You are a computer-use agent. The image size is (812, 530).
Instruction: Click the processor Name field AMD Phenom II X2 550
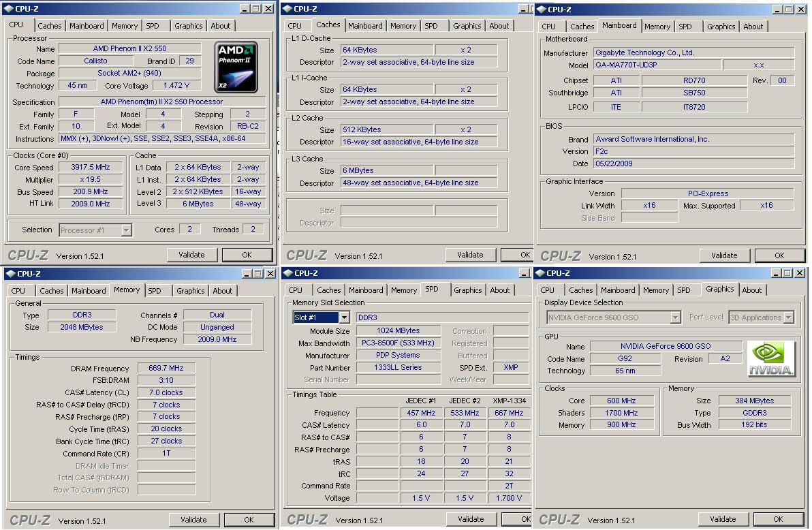129,48
